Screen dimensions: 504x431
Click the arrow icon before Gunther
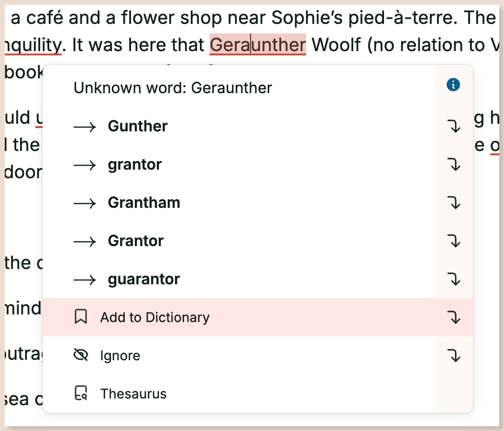(x=85, y=127)
